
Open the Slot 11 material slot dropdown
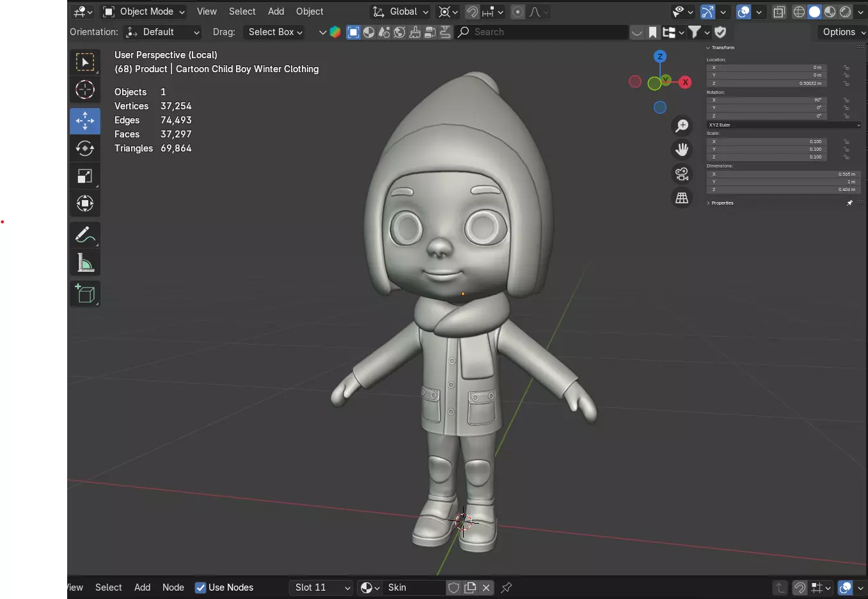coord(321,587)
